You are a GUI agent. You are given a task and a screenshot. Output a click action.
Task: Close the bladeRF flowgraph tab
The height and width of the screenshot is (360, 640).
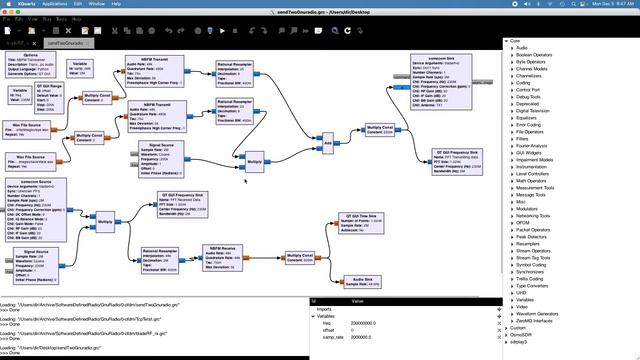(34, 43)
